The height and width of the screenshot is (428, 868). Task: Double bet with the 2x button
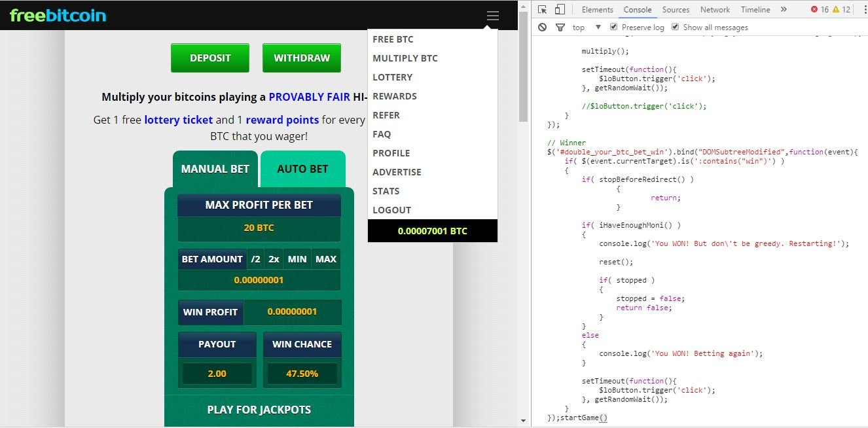[x=274, y=259]
